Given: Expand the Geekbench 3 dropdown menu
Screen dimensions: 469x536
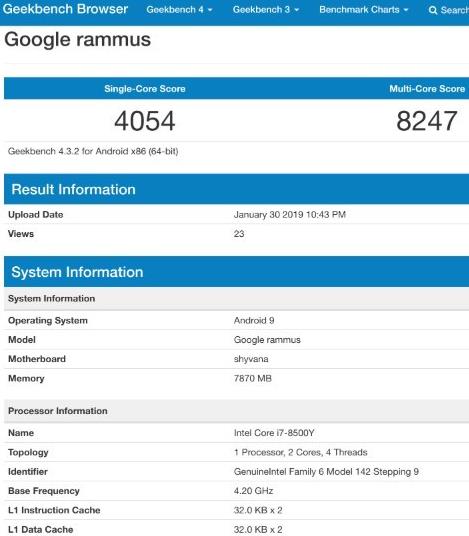Looking at the screenshot, I should pyautogui.click(x=266, y=10).
